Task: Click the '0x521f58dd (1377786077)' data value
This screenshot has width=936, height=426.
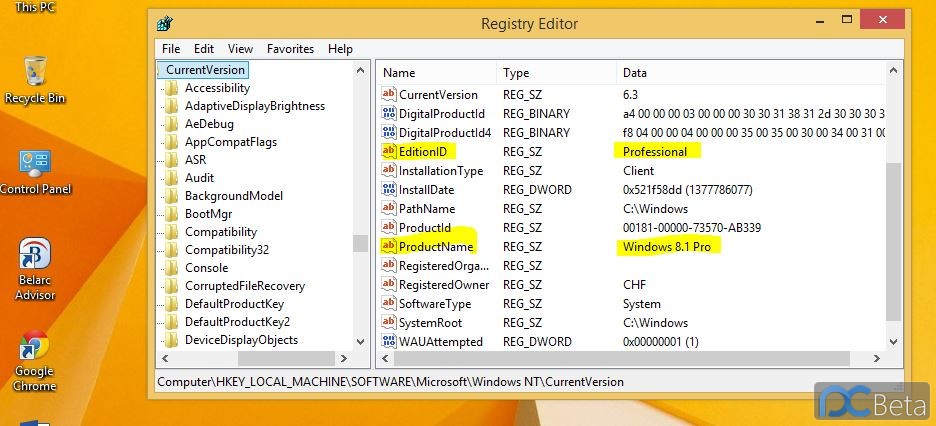Action: 688,190
